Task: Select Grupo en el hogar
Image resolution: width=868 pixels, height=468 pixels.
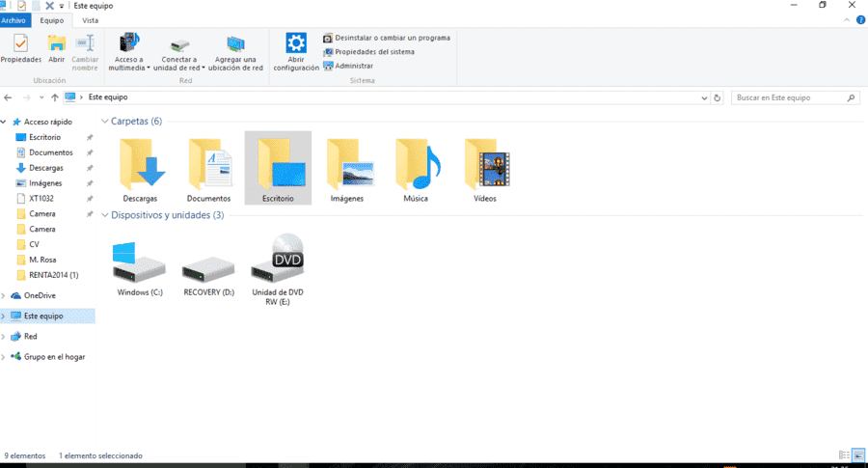Action: click(54, 357)
